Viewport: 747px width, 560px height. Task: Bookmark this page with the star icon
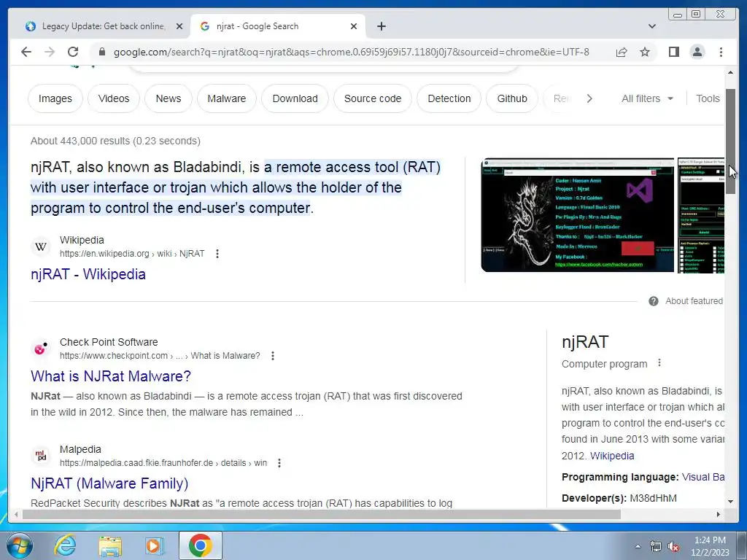(x=645, y=52)
